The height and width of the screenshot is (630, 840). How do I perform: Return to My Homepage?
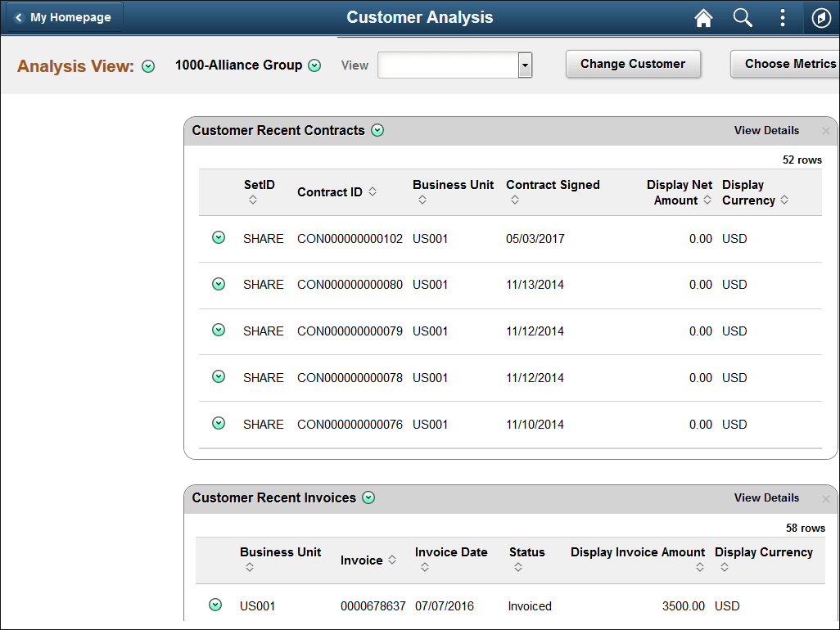coord(64,16)
